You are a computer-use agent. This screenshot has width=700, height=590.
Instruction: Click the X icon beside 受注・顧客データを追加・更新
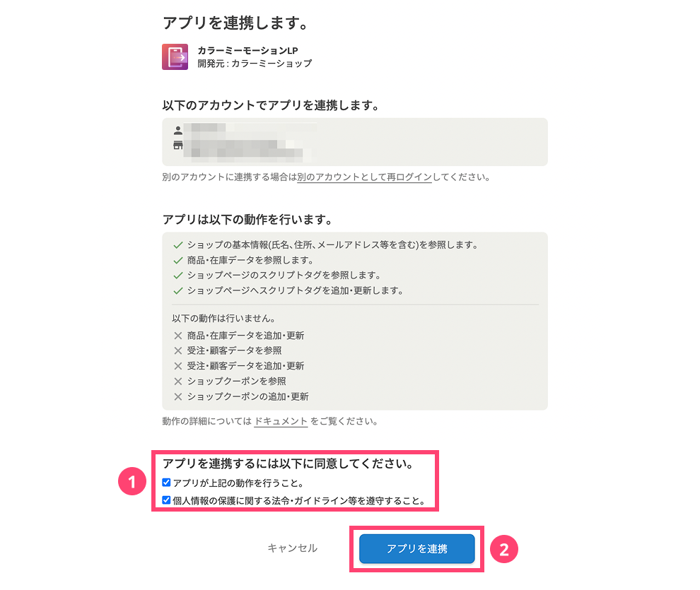pyautogui.click(x=178, y=366)
